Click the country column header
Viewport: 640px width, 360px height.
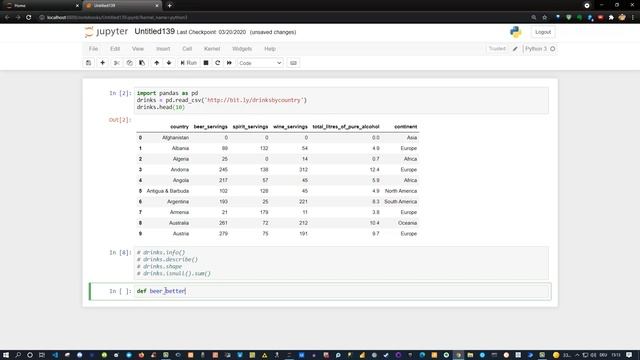[179, 127]
